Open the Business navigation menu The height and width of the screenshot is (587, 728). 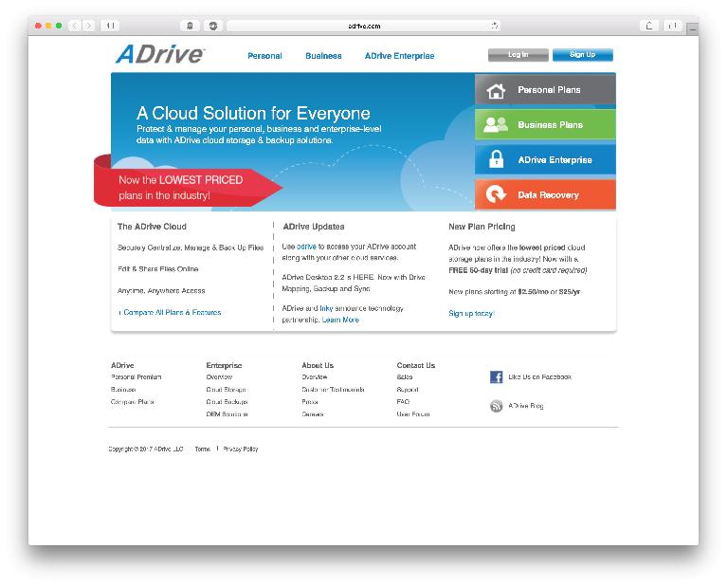pyautogui.click(x=323, y=56)
